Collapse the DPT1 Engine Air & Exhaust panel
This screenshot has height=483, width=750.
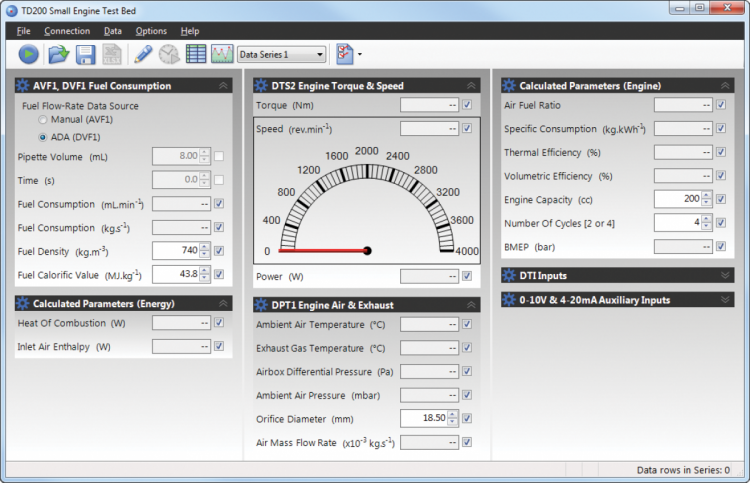(471, 305)
